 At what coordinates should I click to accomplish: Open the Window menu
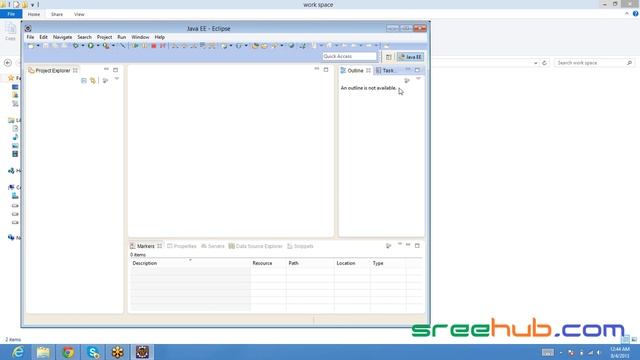140,37
